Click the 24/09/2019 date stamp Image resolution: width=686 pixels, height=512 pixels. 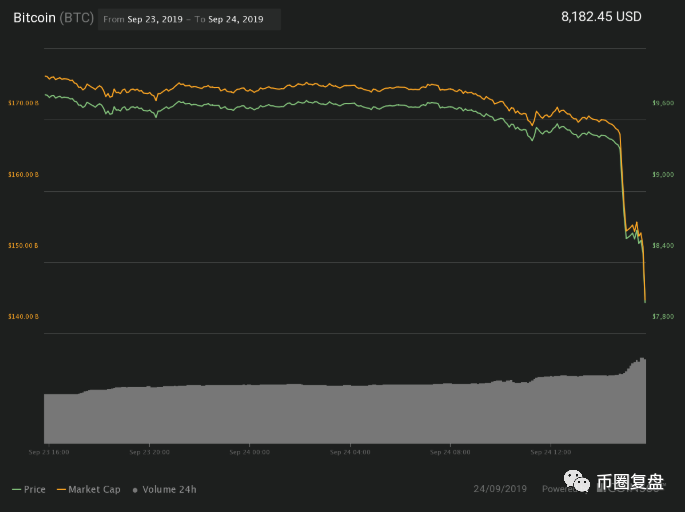pos(500,489)
